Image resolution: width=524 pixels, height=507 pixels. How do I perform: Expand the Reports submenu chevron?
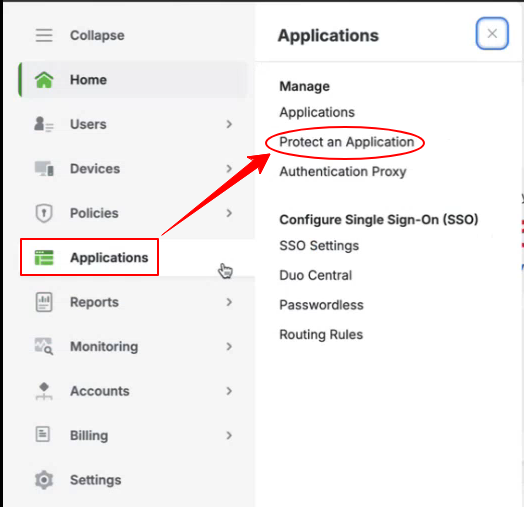click(x=229, y=302)
